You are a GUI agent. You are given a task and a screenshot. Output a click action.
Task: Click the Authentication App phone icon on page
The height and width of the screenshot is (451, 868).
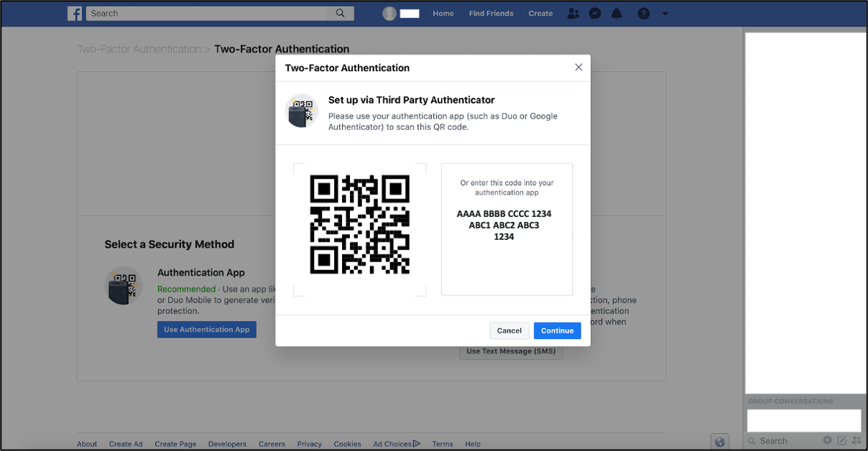(x=124, y=285)
